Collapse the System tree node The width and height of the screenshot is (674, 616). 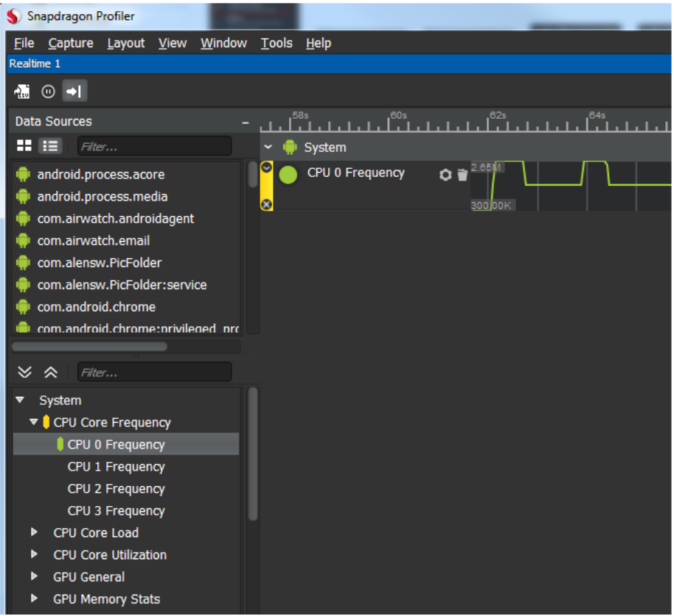pyautogui.click(x=20, y=400)
